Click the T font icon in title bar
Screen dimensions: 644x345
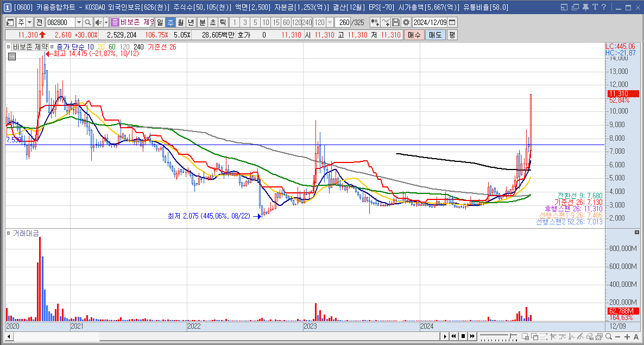pos(595,7)
